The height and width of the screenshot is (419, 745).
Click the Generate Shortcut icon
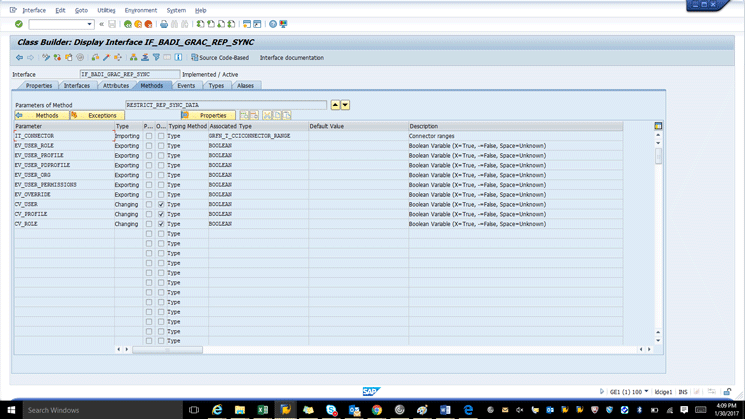pyautogui.click(x=257, y=24)
